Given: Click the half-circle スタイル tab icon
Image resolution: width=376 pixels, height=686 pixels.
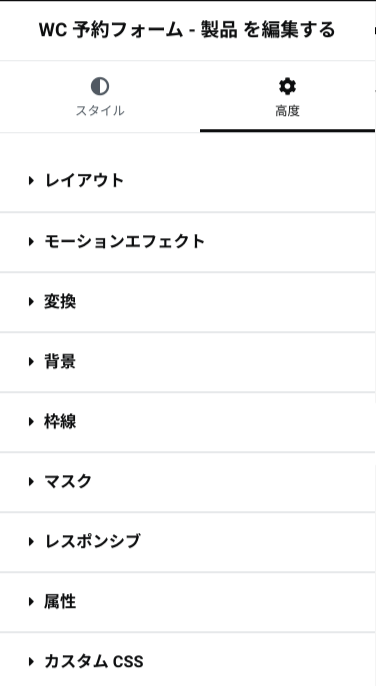Looking at the screenshot, I should (x=100, y=86).
